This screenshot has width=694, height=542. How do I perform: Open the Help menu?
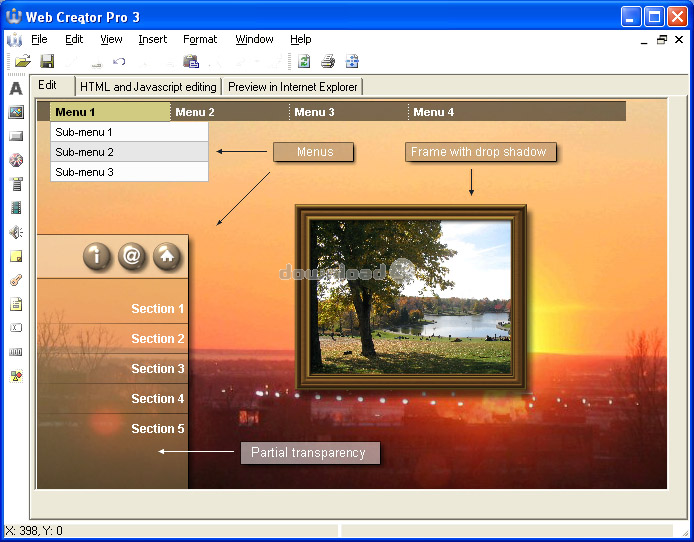click(x=301, y=39)
